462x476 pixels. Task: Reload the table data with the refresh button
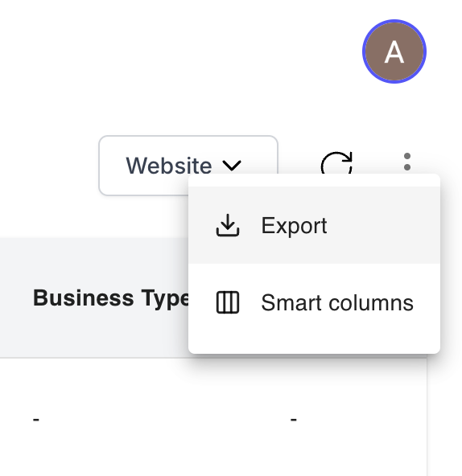pyautogui.click(x=336, y=162)
